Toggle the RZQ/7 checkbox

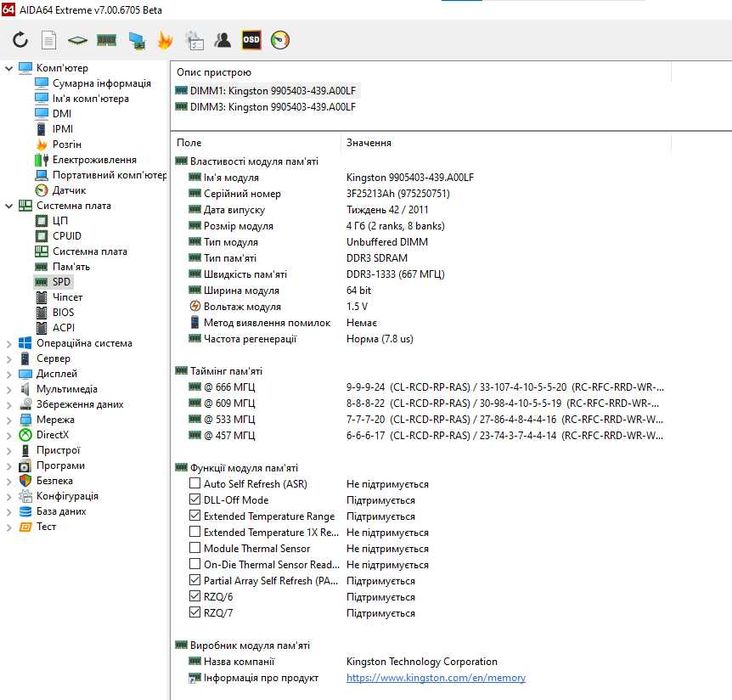pos(195,612)
